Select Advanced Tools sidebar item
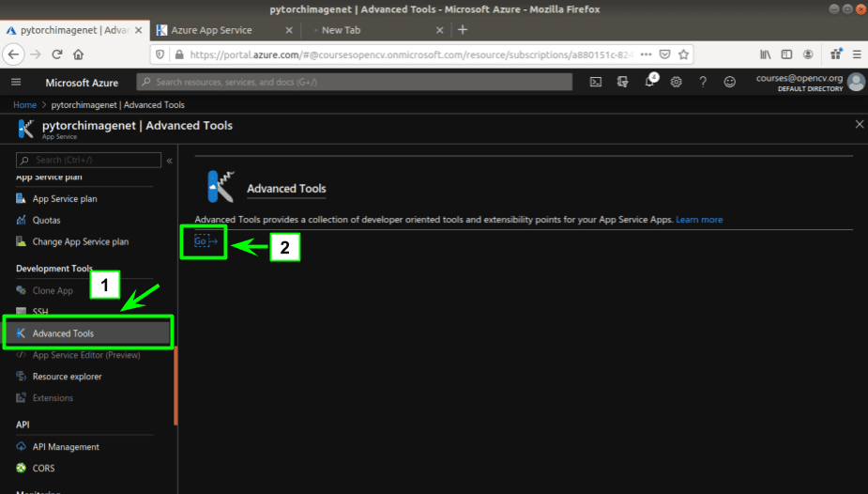Screen dimensions: 868x494 [x=88, y=332]
